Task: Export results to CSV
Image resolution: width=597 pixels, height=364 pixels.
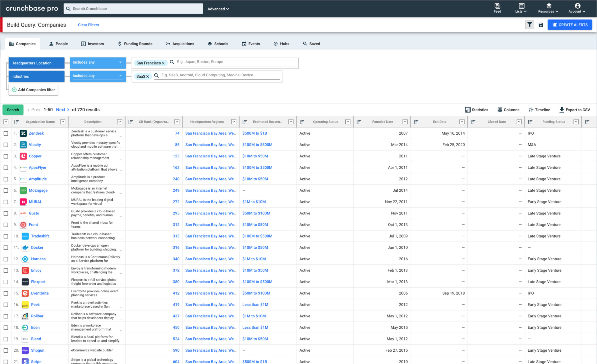Action: point(575,110)
